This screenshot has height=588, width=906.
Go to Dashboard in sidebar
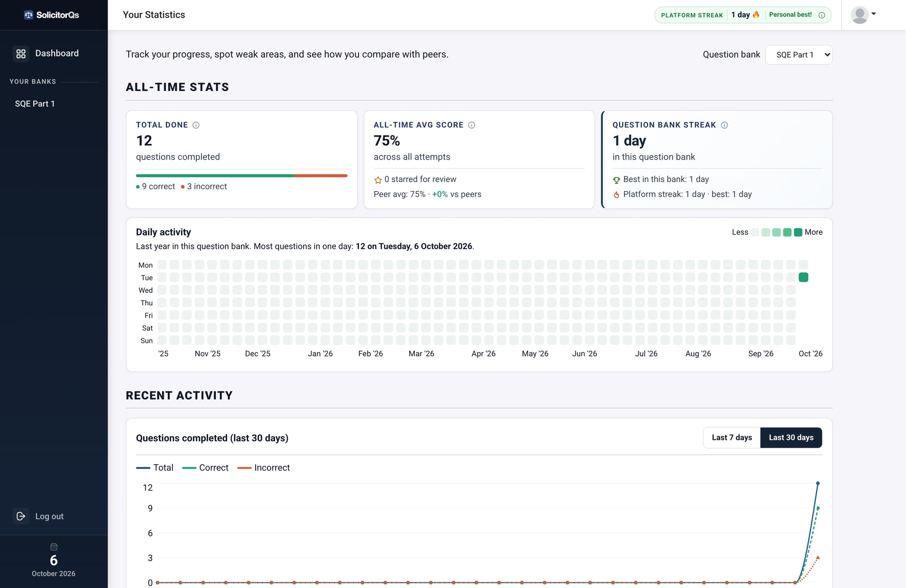point(54,53)
